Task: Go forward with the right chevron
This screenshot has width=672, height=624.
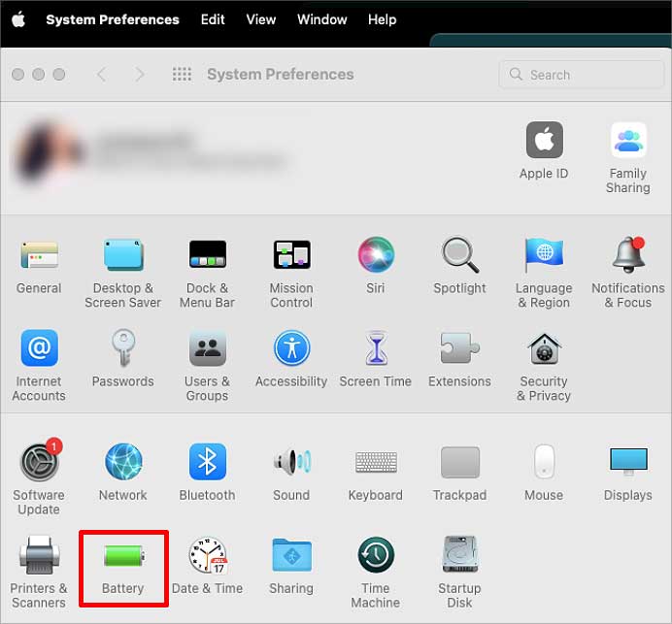Action: tap(139, 74)
